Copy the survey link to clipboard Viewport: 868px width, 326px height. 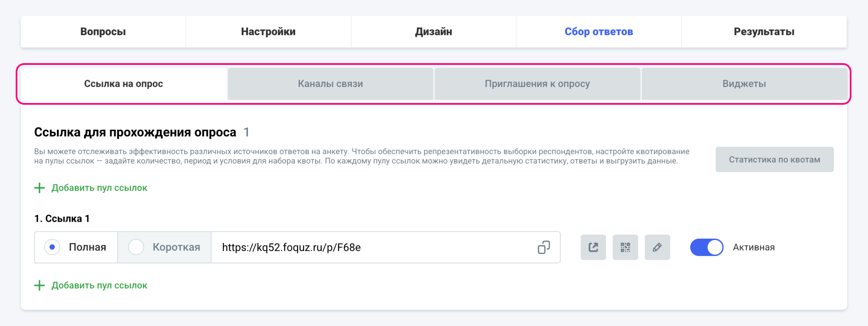(544, 247)
